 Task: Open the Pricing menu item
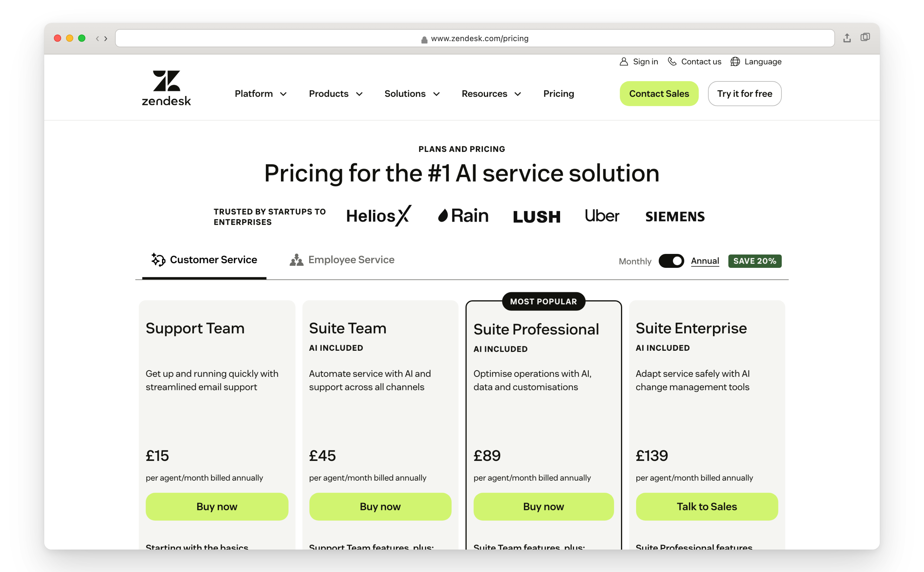point(559,94)
